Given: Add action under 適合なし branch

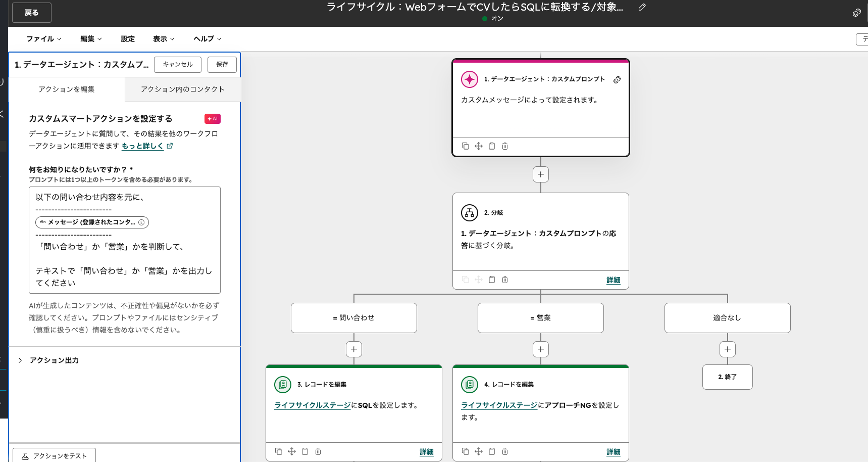Looking at the screenshot, I should coord(728,349).
